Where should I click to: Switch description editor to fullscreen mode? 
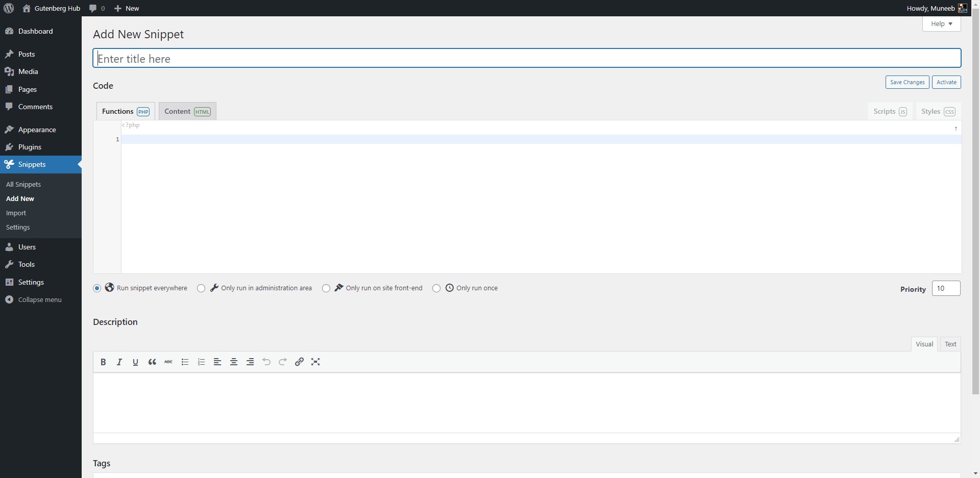315,362
